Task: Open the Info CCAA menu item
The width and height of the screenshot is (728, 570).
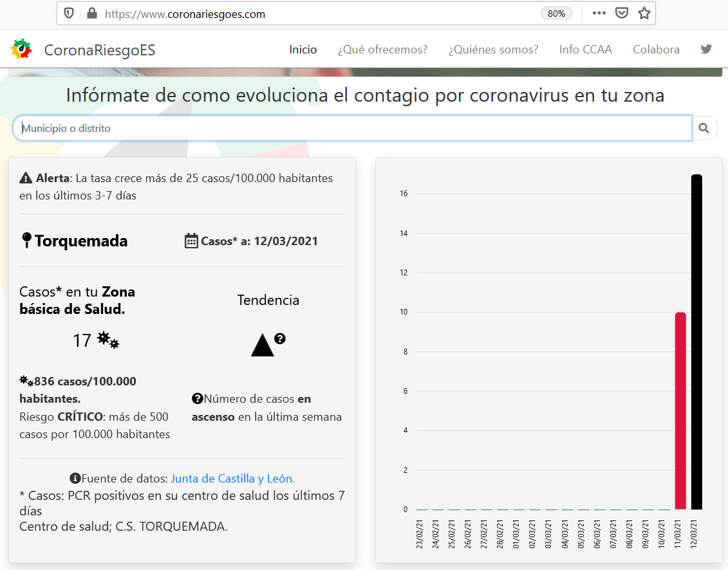Action: pyautogui.click(x=586, y=49)
